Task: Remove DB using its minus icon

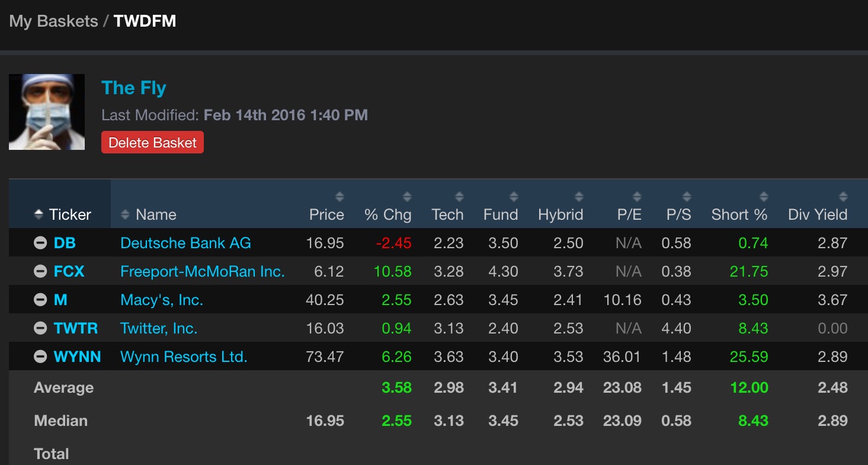Action: pyautogui.click(x=40, y=243)
